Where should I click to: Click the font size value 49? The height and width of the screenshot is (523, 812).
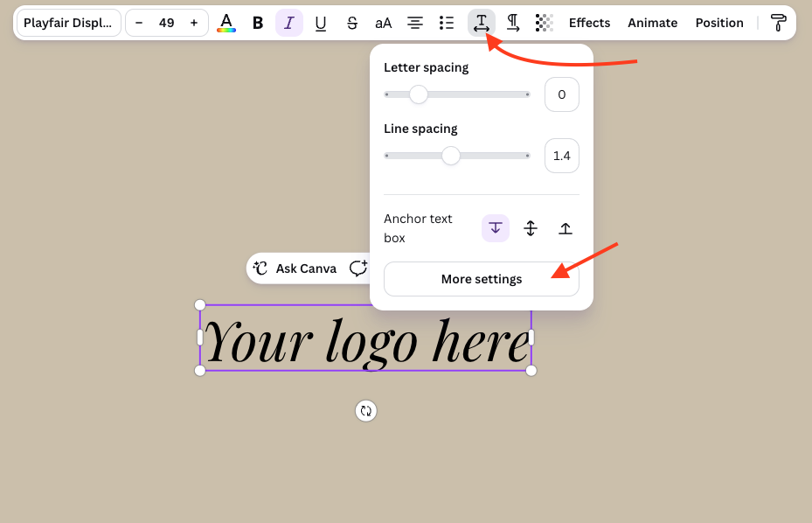[x=166, y=23]
